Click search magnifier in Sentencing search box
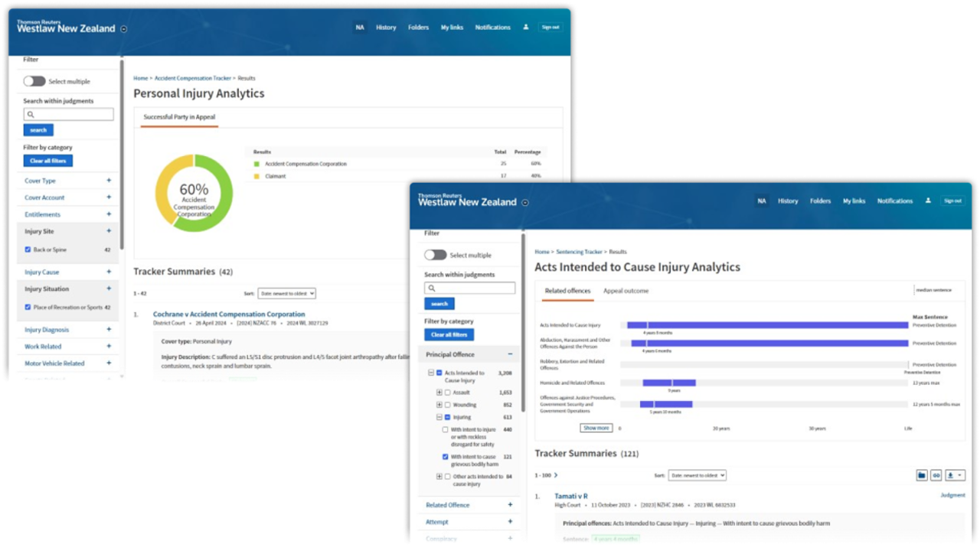980x551 pixels. pos(432,289)
